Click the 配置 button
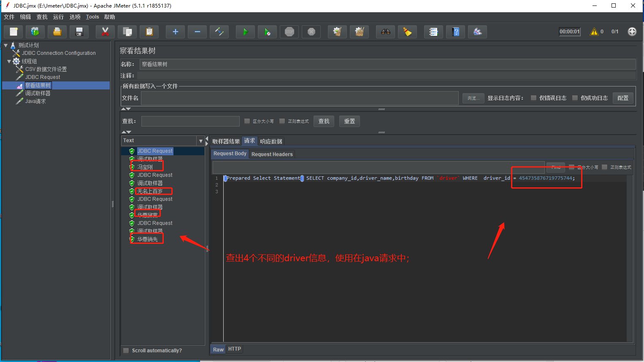 click(x=623, y=98)
